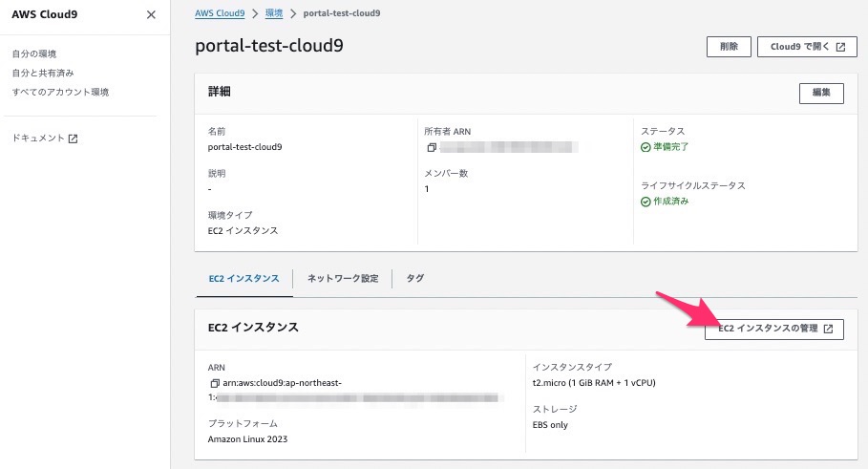Click Cloud9 で開く button
Viewport: 868px width, 469px height.
coord(807,47)
